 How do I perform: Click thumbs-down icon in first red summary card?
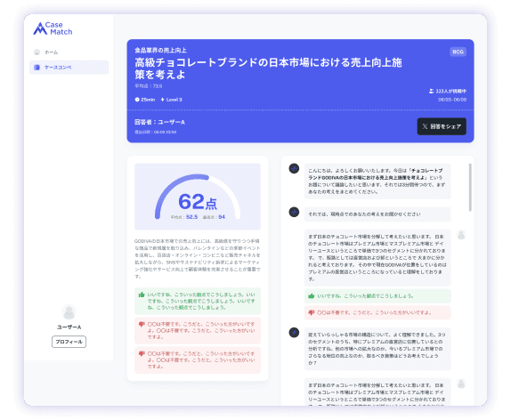tap(142, 324)
